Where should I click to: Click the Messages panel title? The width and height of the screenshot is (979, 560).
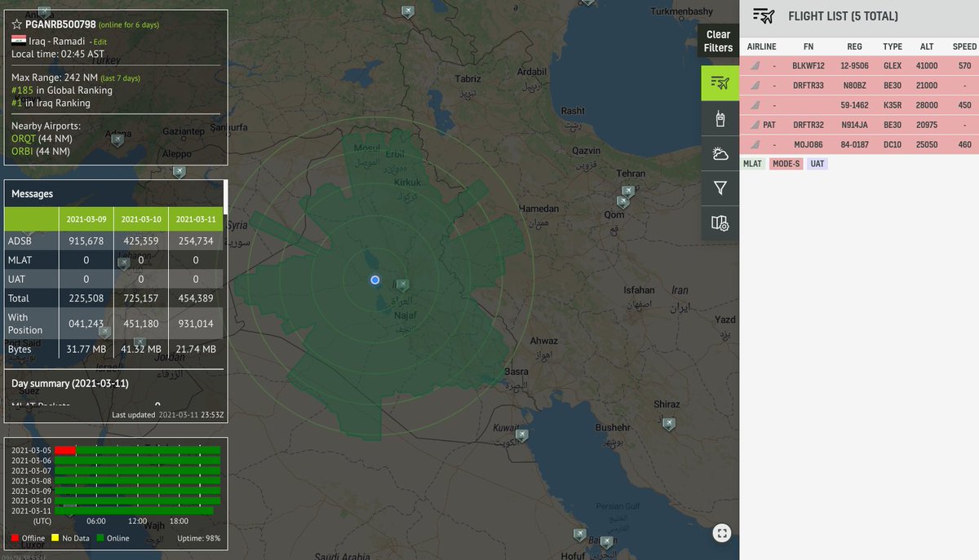coord(32,194)
